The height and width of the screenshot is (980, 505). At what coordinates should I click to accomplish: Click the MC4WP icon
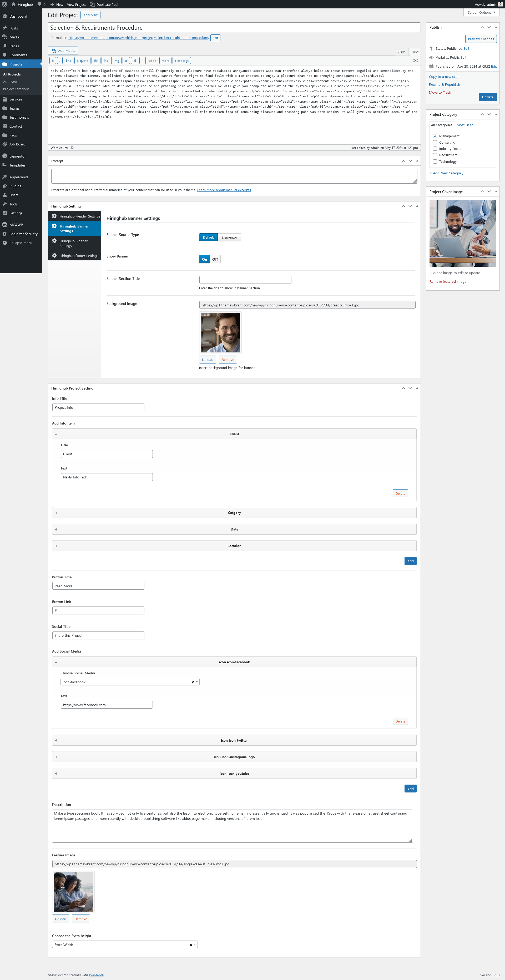pos(4,225)
